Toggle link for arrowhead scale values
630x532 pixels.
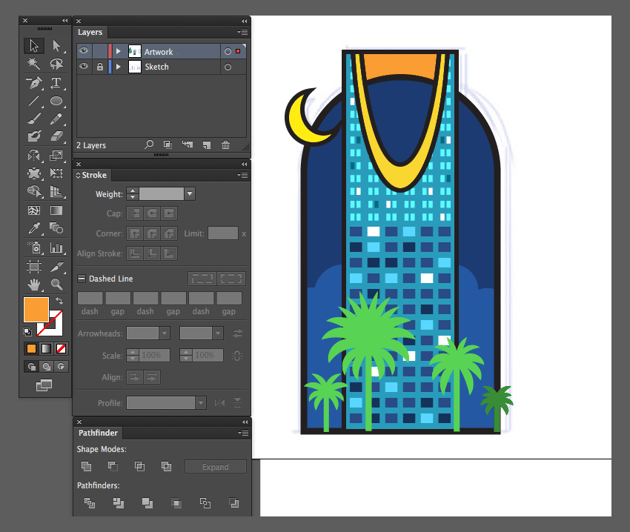coord(237,356)
